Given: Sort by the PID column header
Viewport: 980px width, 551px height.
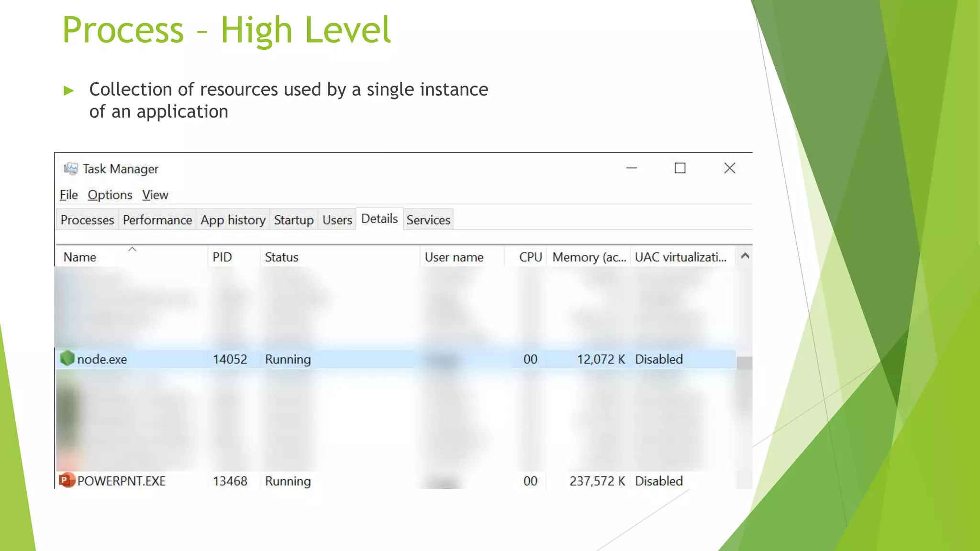Looking at the screenshot, I should (x=234, y=257).
